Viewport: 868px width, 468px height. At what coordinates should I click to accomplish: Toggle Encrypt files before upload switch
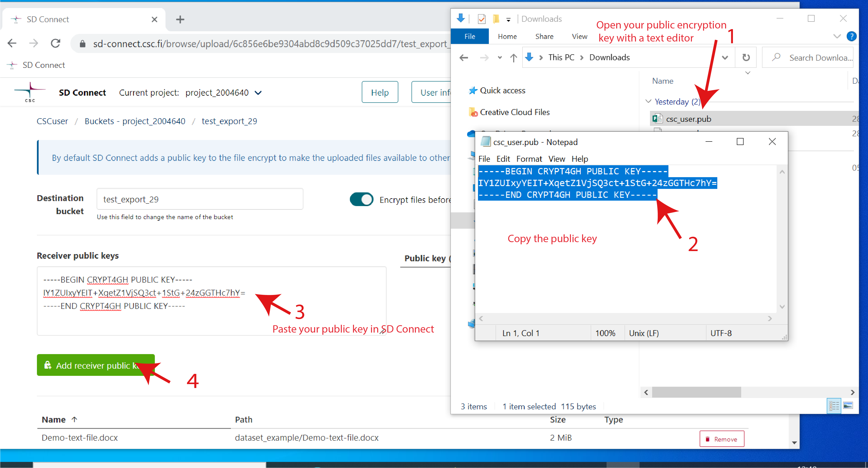click(x=361, y=200)
